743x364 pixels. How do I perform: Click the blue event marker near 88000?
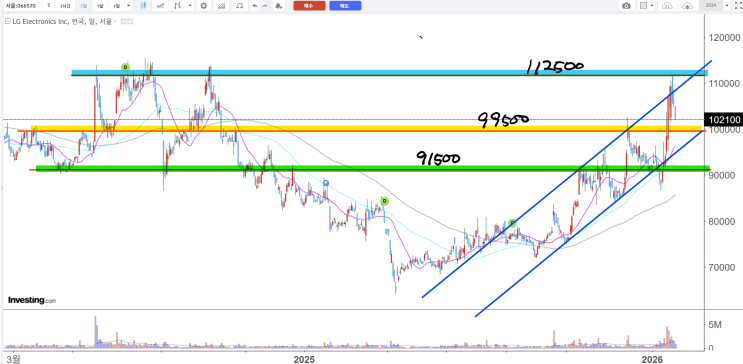point(326,182)
